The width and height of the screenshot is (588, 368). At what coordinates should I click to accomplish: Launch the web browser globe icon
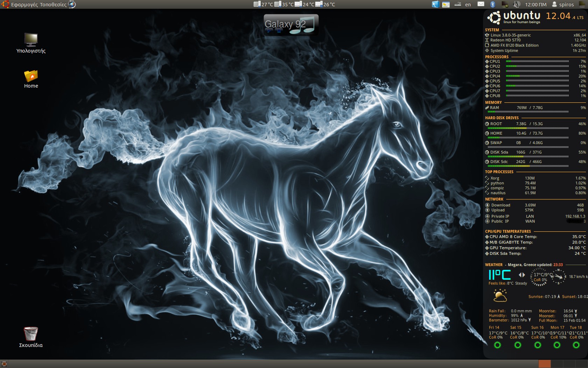(72, 4)
